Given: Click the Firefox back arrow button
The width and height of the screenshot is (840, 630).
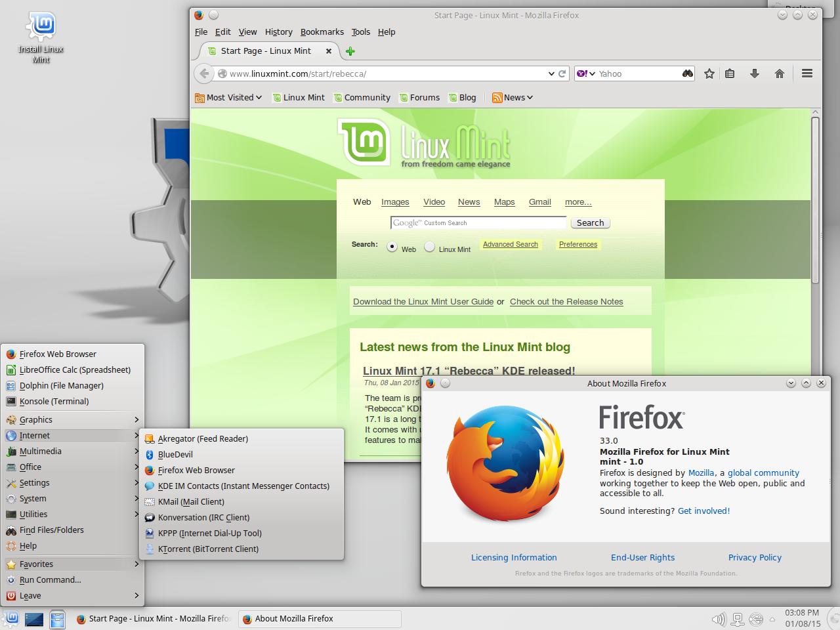Looking at the screenshot, I should pos(204,73).
